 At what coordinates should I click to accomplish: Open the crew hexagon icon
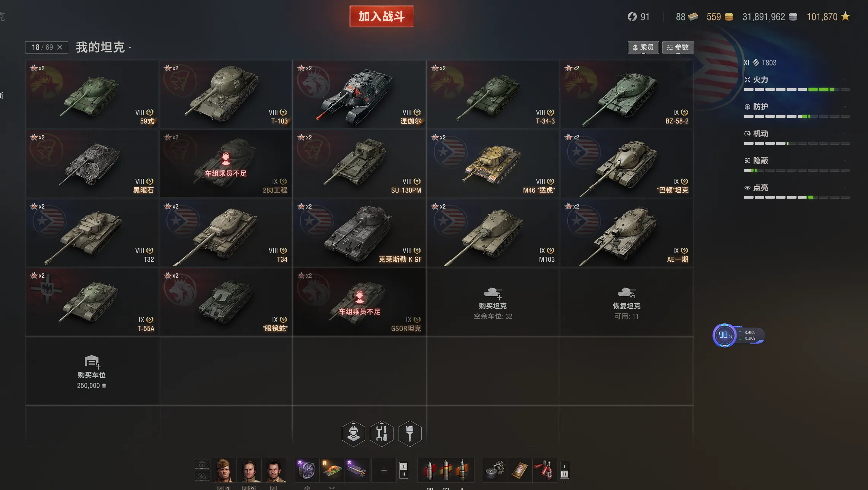(x=353, y=433)
